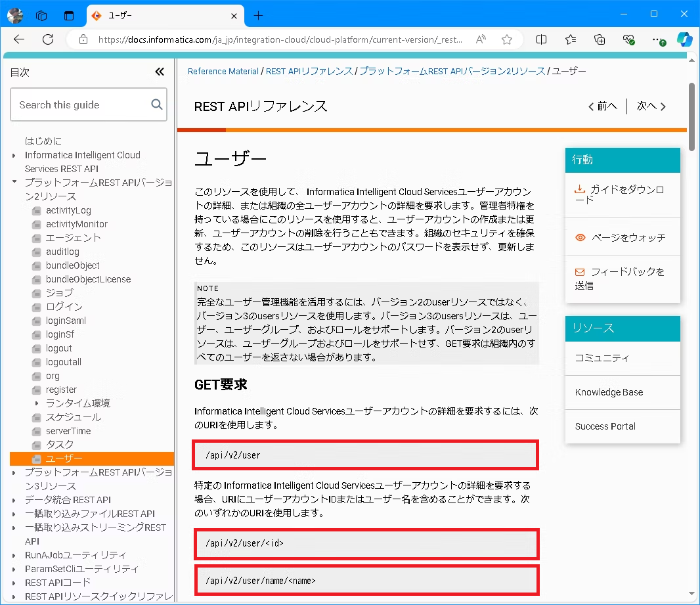Viewport: 700px width, 605px height.
Task: Expand ParamSetCliユーティリティ node
Action: click(14, 570)
